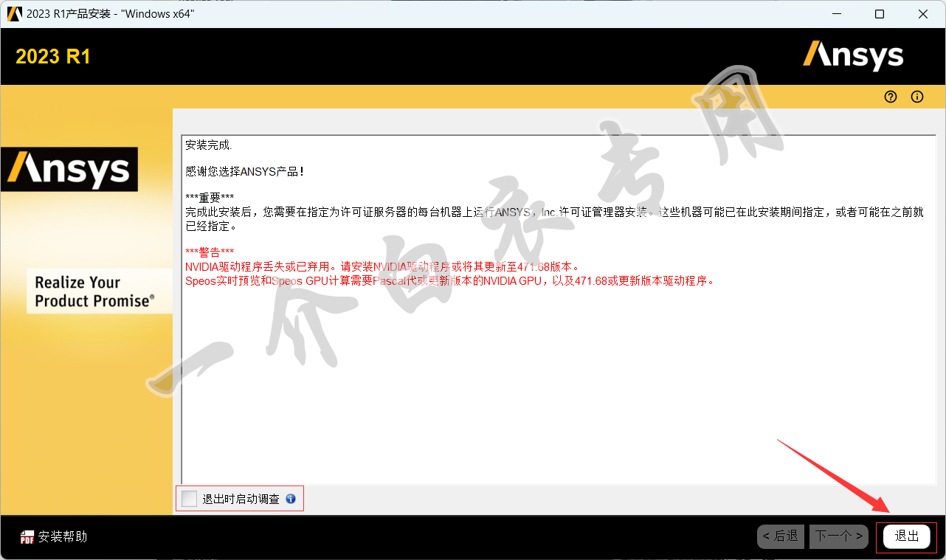The width and height of the screenshot is (946, 560).
Task: Minimize the installer window
Action: tap(836, 14)
